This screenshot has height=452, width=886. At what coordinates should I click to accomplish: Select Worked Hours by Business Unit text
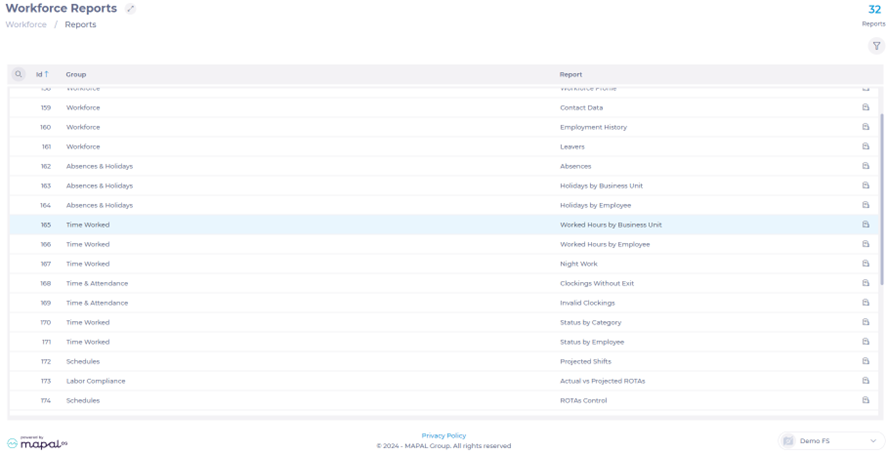[x=611, y=224]
